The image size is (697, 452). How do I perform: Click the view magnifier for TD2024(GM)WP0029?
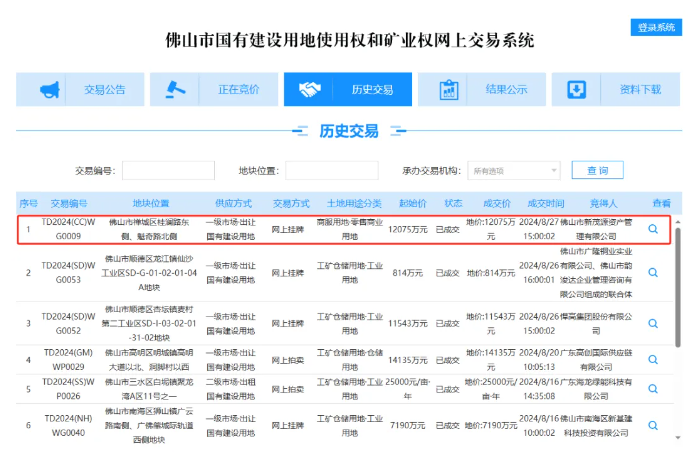pyautogui.click(x=653, y=360)
